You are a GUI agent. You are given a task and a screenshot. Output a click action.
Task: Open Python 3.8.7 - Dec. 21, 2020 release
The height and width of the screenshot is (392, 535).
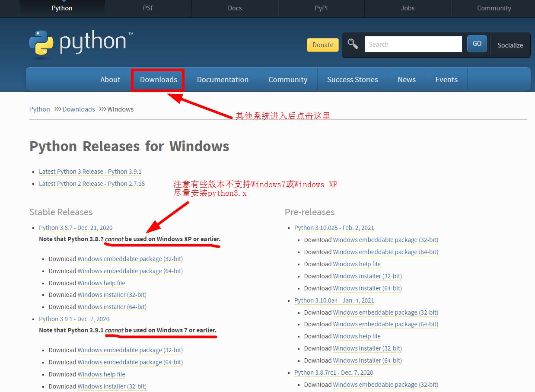point(76,228)
